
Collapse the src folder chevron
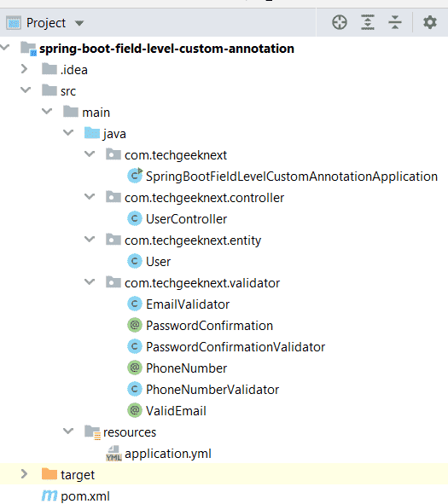coord(26,90)
